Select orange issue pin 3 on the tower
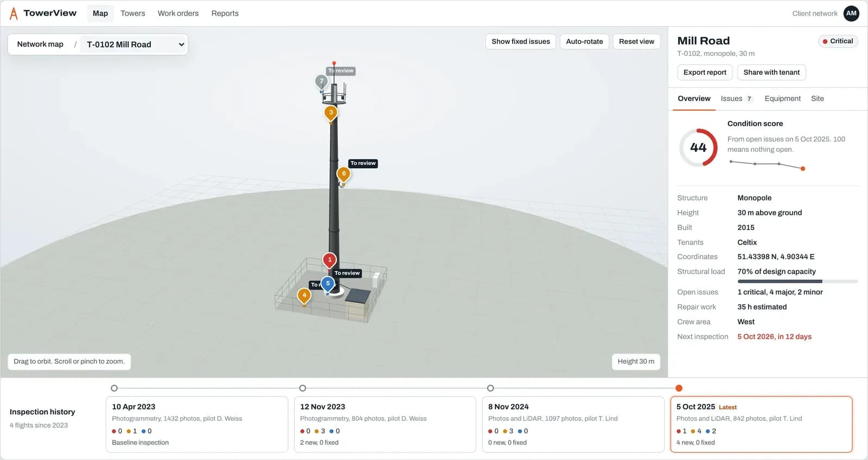The height and width of the screenshot is (460, 868). pos(331,113)
